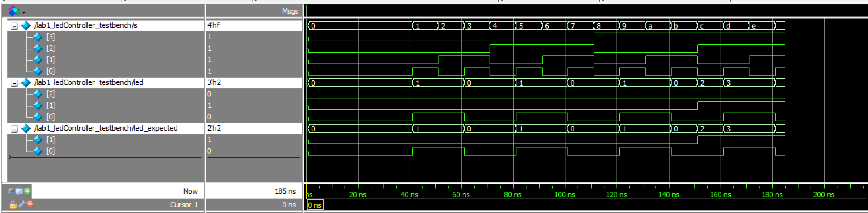Toggle the Cursor 1 lock icon

13,204
